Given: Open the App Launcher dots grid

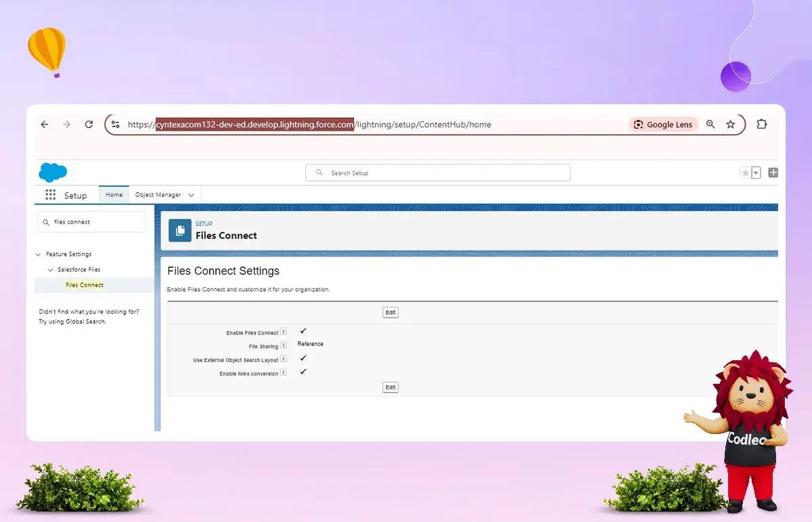Looking at the screenshot, I should click(x=51, y=195).
